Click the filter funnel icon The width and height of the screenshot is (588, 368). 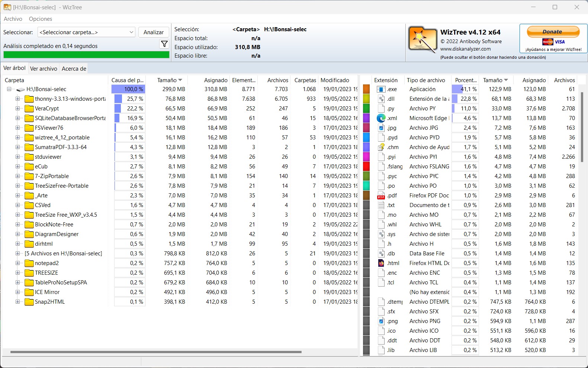point(164,44)
